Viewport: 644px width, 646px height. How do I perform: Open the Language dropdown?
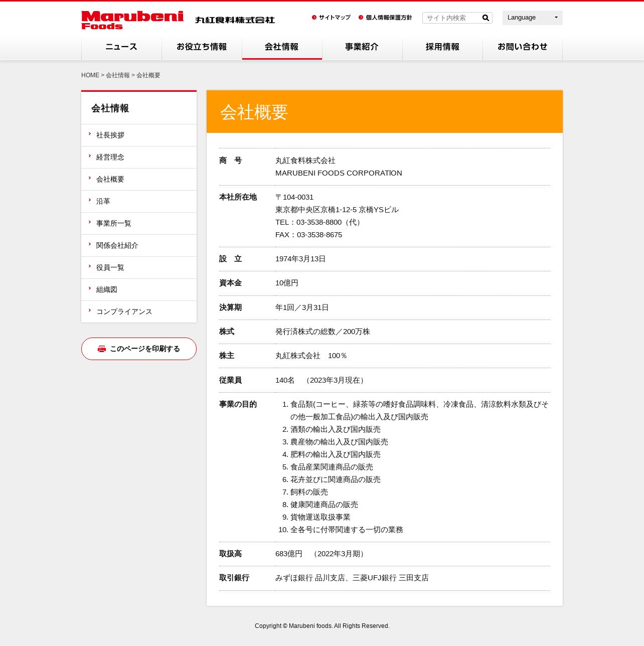point(533,18)
